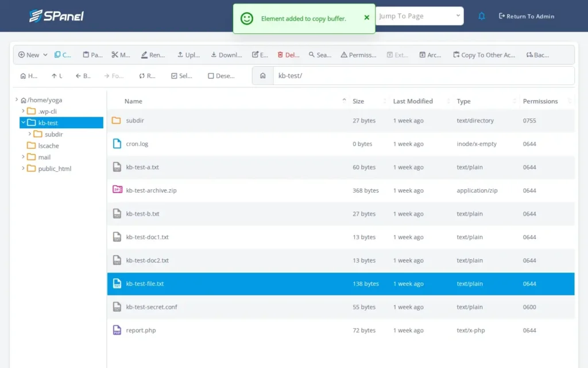Screen dimensions: 588x368
Task: Click the Download toolbar icon
Action: click(214, 55)
